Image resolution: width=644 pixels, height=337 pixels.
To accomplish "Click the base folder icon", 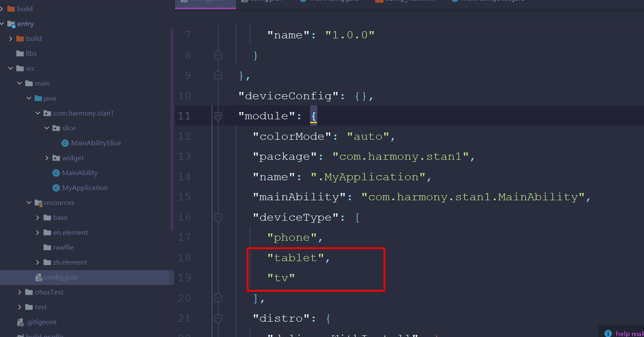I will point(48,217).
